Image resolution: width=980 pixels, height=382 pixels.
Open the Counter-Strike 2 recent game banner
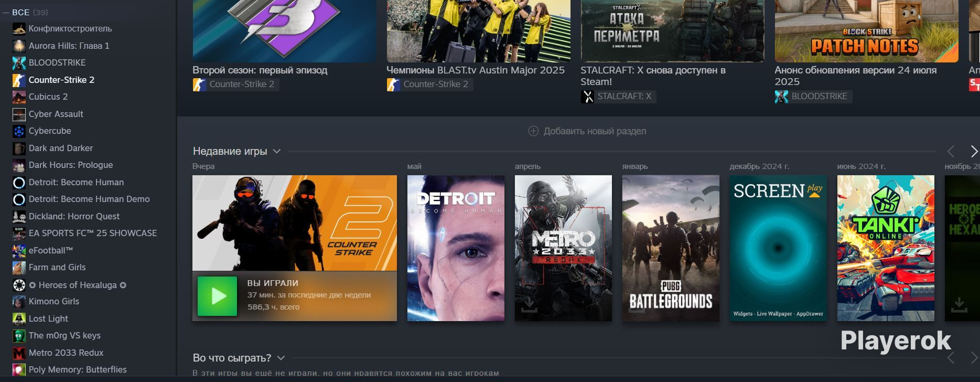(295, 223)
